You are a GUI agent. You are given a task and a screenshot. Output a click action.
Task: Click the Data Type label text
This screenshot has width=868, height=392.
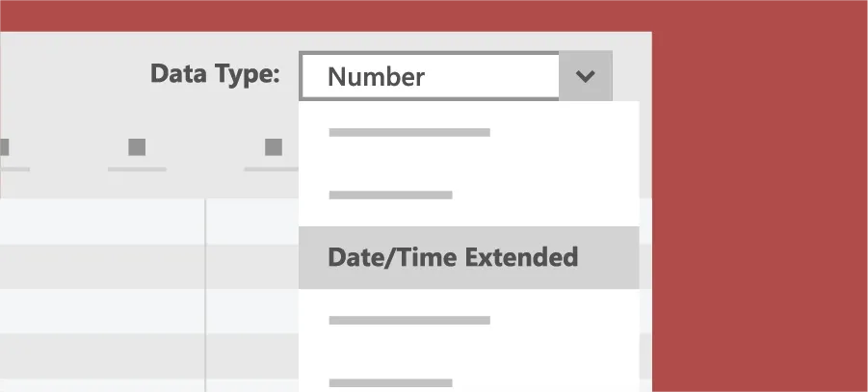click(215, 74)
